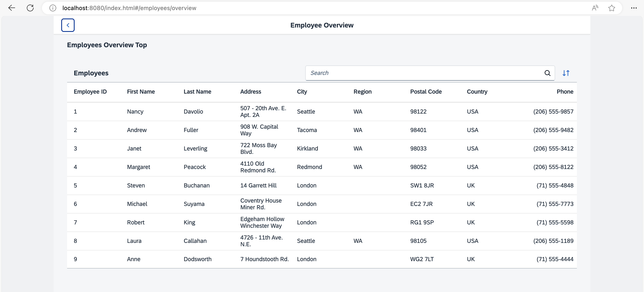The image size is (644, 292).
Task: Select the Dodsworth last name cell
Action: click(197, 259)
